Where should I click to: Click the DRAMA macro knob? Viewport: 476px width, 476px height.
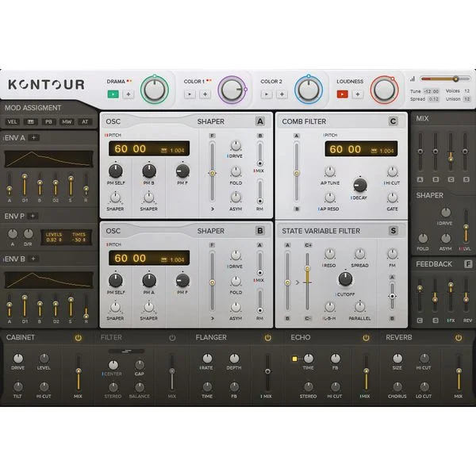tap(155, 90)
